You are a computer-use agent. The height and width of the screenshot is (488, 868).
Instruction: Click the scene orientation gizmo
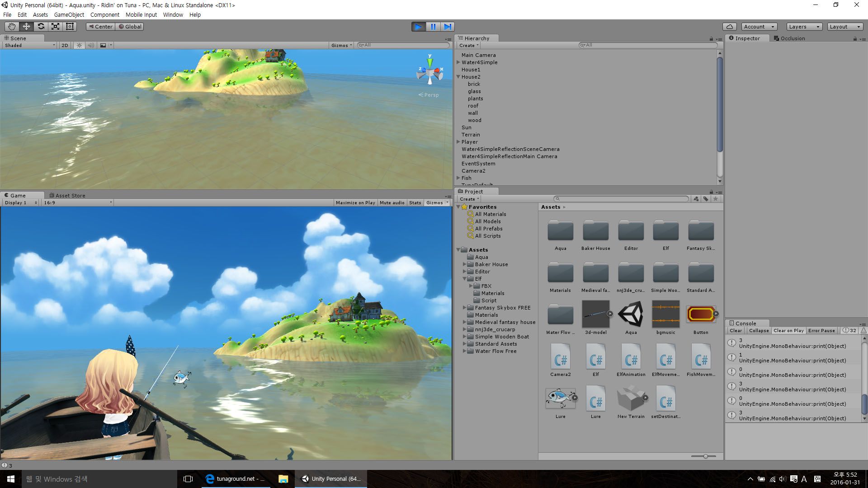click(429, 72)
